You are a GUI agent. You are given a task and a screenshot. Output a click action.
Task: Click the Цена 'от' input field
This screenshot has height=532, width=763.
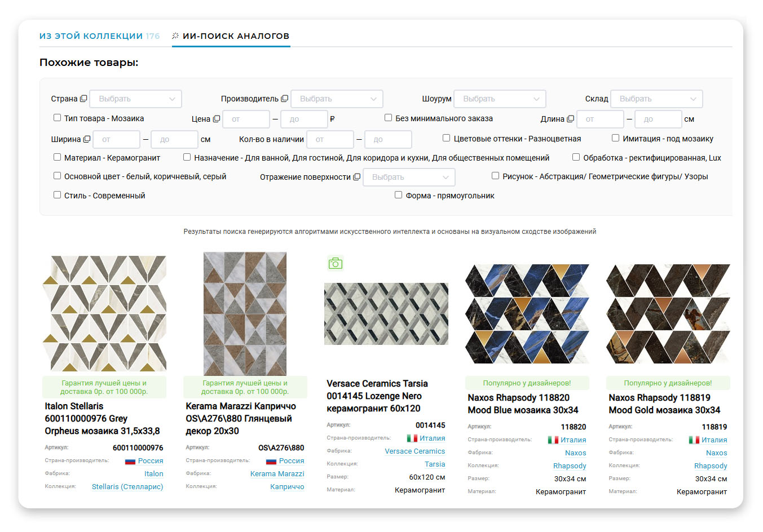tap(246, 119)
